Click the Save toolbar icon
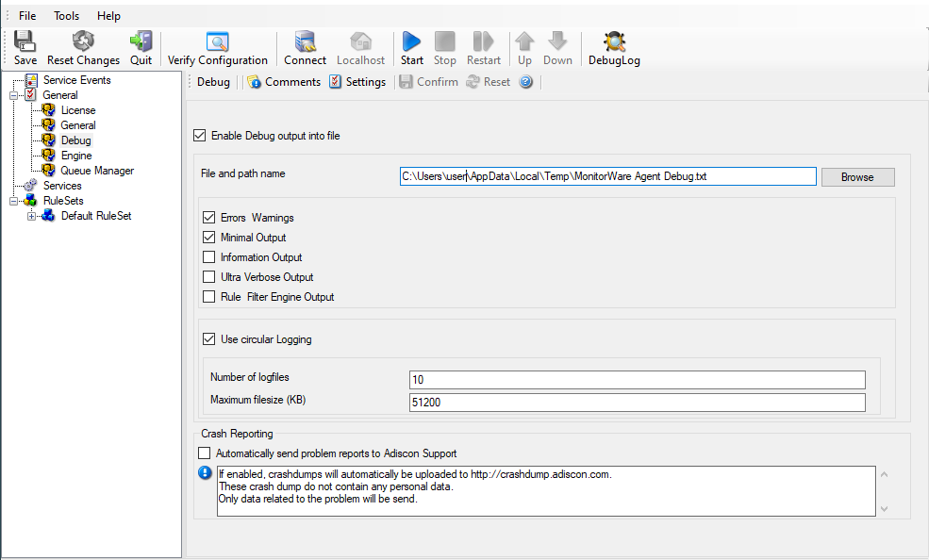Image resolution: width=929 pixels, height=560 pixels. click(x=25, y=42)
